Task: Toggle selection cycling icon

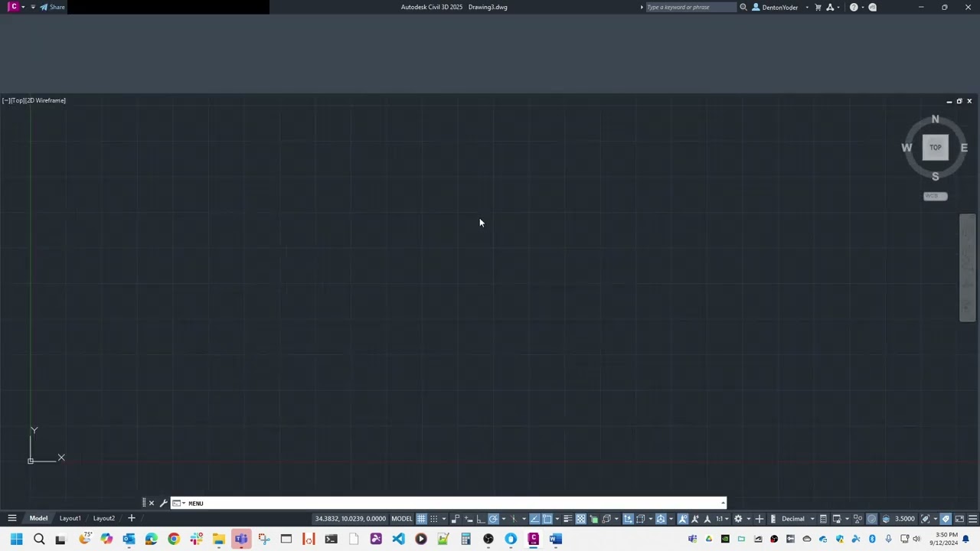Action: (x=594, y=519)
